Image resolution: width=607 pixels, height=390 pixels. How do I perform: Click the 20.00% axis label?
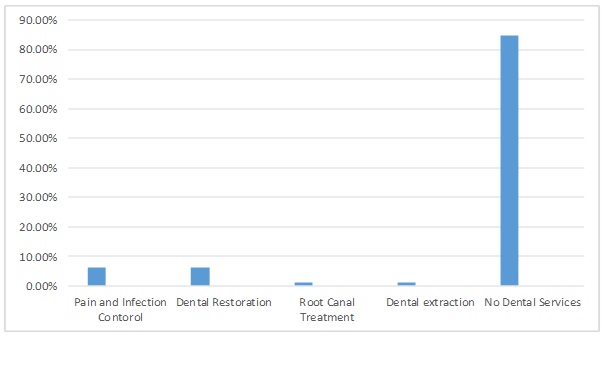38,227
